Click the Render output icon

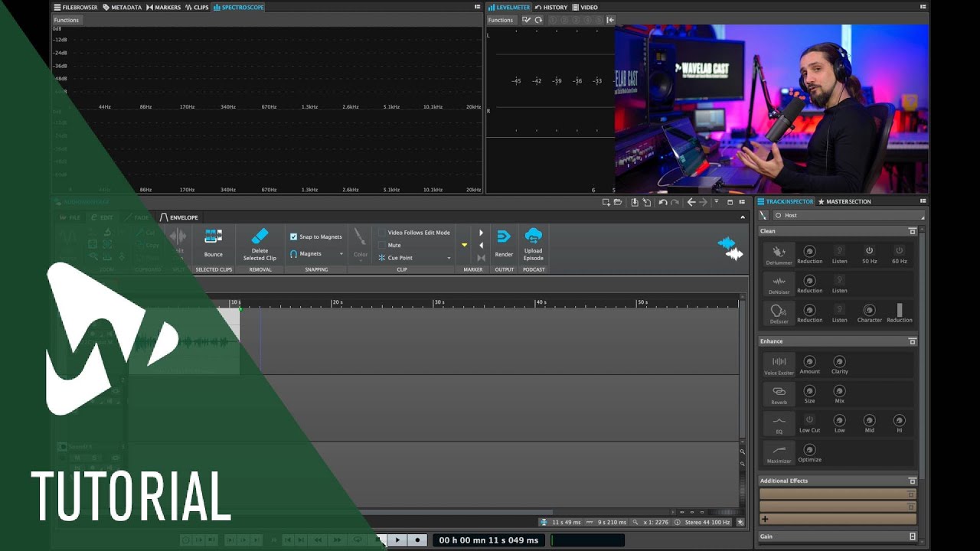[504, 236]
